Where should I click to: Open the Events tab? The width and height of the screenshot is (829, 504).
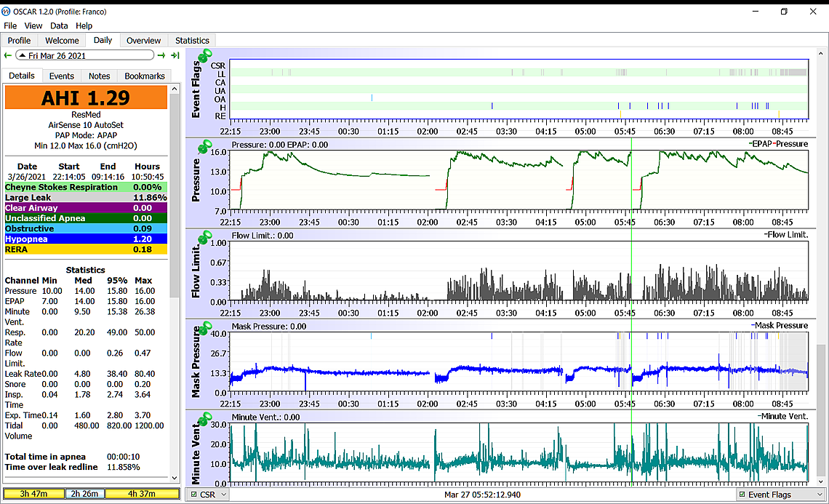coord(61,76)
